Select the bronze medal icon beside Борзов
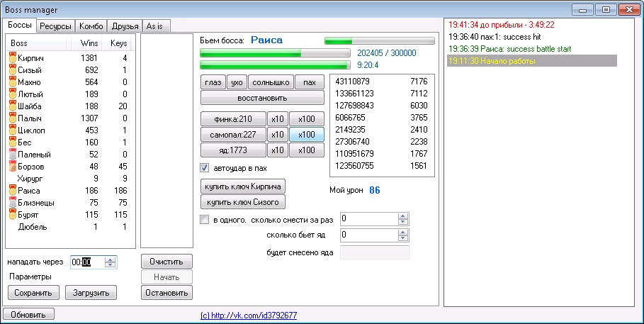 [12, 167]
